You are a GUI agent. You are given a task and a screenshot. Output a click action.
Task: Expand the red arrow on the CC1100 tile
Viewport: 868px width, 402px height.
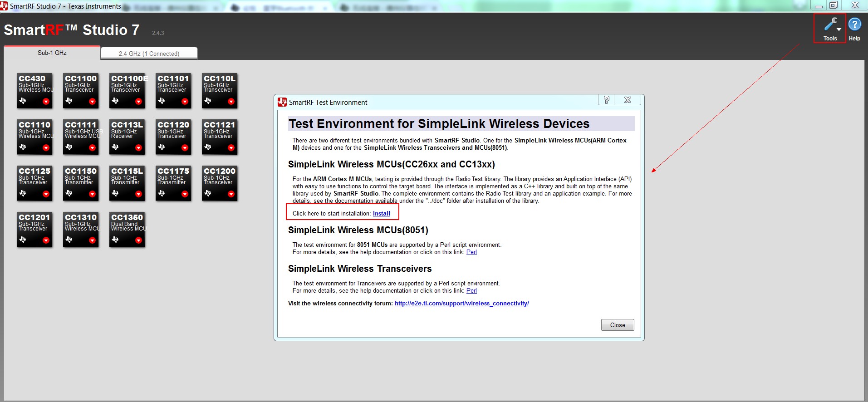(92, 102)
